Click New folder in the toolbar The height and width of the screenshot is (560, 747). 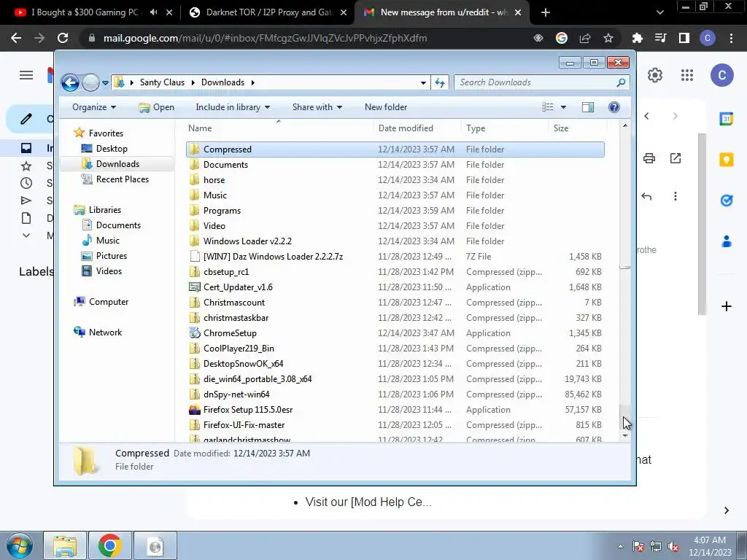coord(386,107)
